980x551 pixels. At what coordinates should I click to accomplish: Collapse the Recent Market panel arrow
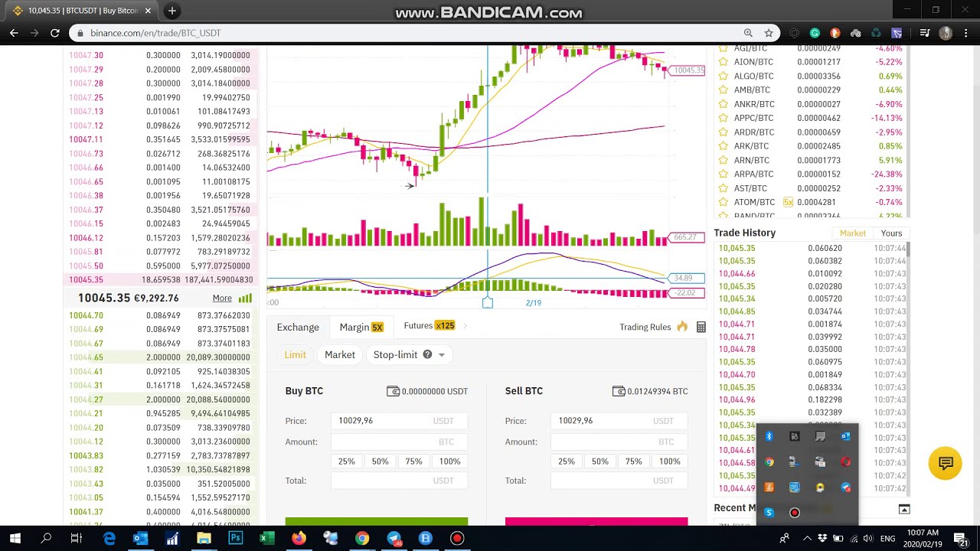tap(904, 510)
